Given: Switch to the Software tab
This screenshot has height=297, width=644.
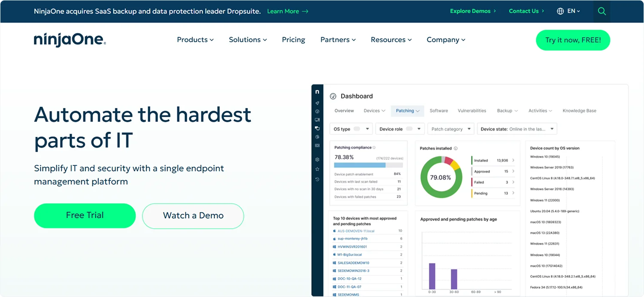Looking at the screenshot, I should pos(439,111).
